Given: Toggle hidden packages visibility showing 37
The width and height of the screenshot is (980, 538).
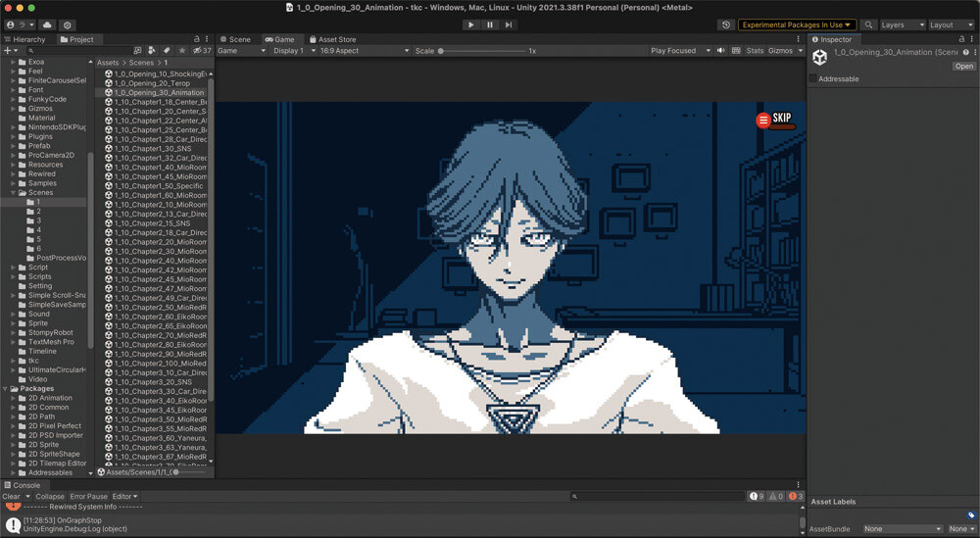Looking at the screenshot, I should [x=202, y=51].
